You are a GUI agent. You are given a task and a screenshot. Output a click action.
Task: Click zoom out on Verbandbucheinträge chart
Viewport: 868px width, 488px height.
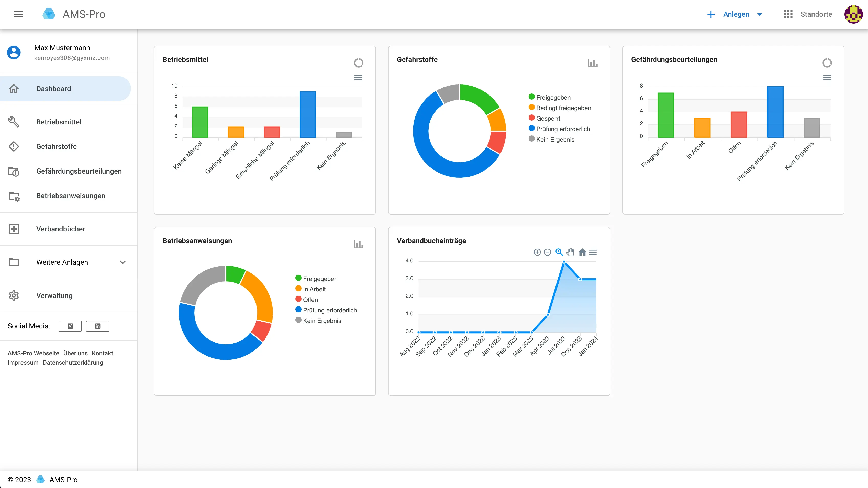point(548,252)
